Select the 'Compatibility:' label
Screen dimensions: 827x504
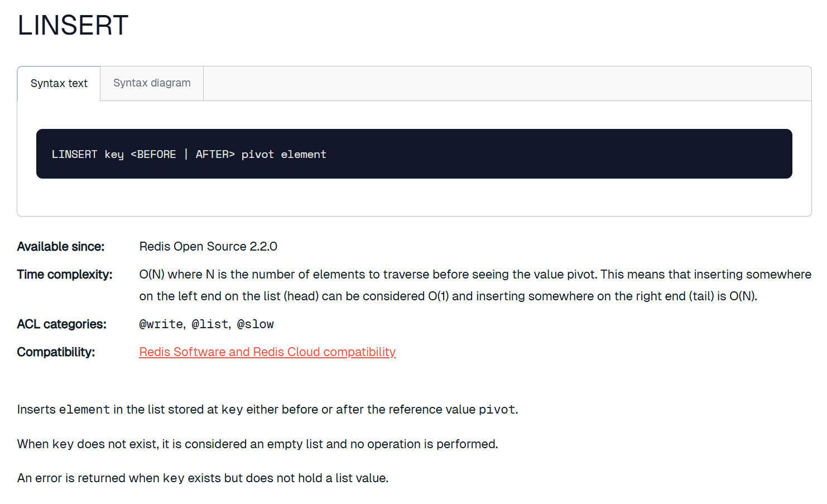tap(56, 352)
